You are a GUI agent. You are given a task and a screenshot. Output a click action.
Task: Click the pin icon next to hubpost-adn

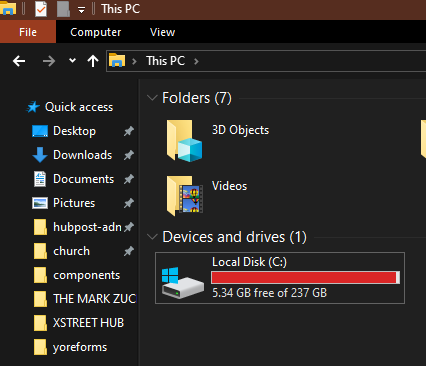tap(129, 227)
